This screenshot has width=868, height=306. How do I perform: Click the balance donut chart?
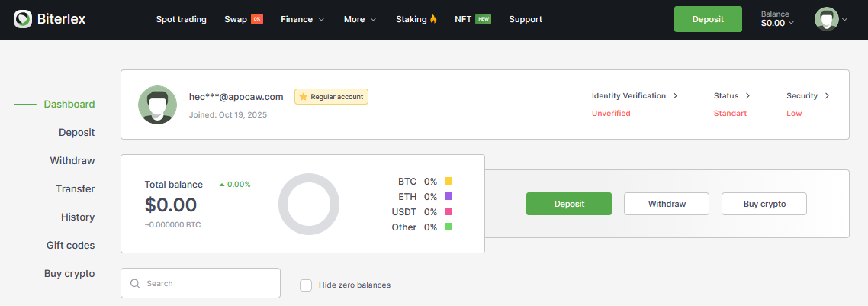click(x=308, y=204)
